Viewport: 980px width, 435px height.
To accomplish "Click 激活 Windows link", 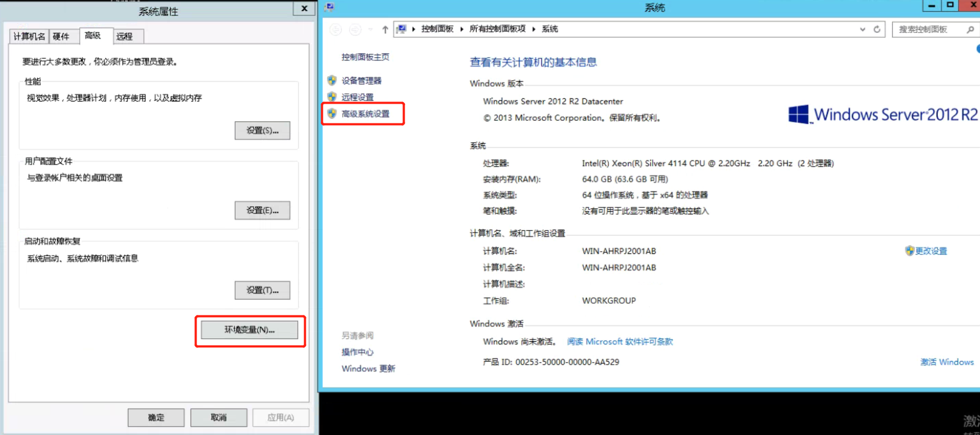I will point(947,362).
